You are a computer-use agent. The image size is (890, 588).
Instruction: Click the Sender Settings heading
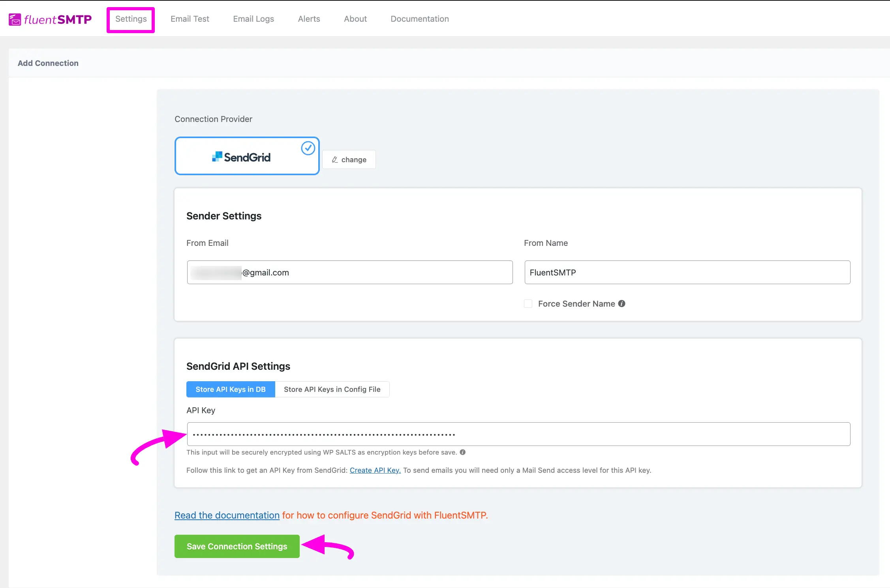224,216
